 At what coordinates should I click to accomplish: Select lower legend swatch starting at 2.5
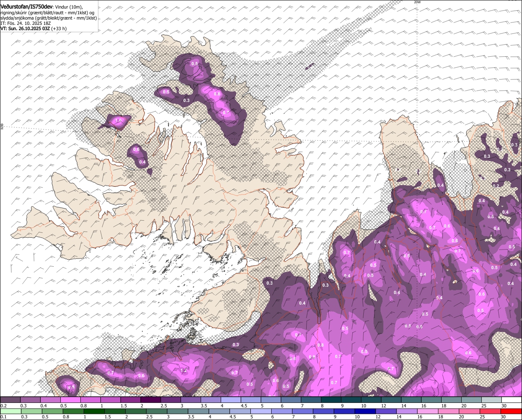(156, 411)
